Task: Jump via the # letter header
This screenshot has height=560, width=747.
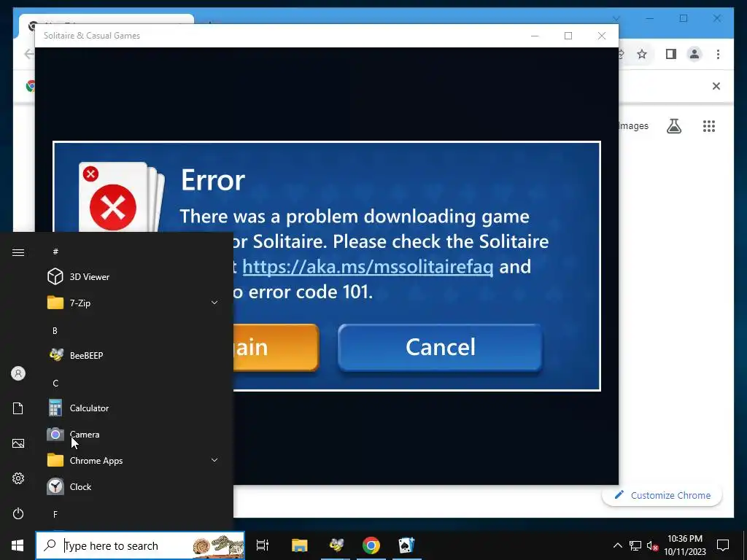Action: tap(55, 252)
